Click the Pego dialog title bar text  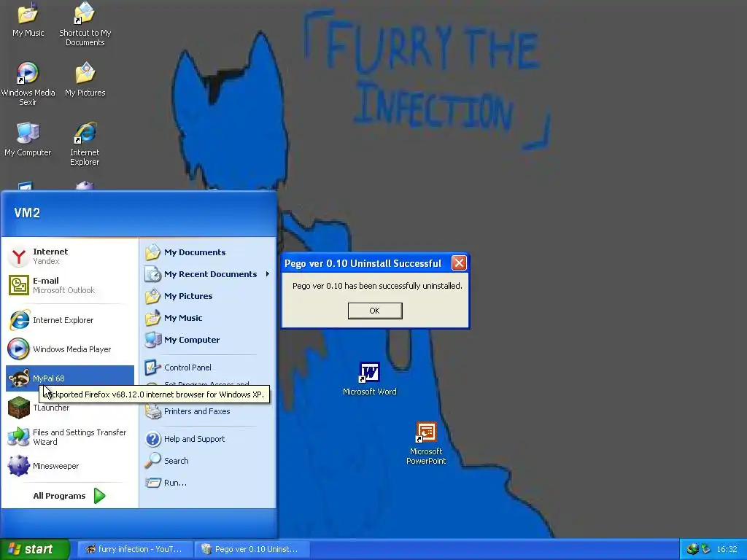click(x=363, y=263)
